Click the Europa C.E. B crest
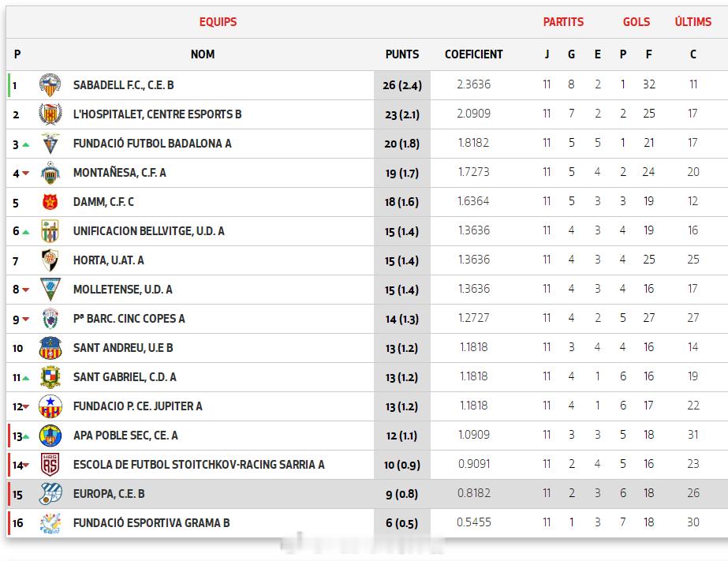 coord(50,494)
